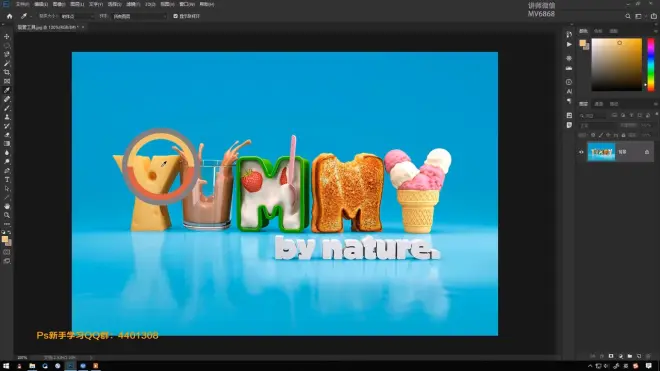Image resolution: width=660 pixels, height=371 pixels.
Task: Open the Edit menu
Action: click(41, 4)
